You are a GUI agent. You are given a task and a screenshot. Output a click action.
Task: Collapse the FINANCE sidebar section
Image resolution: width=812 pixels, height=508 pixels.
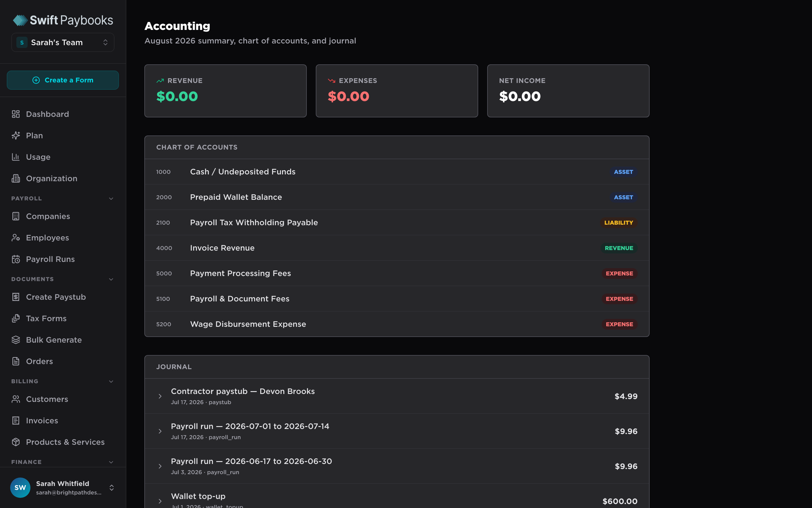pos(111,462)
